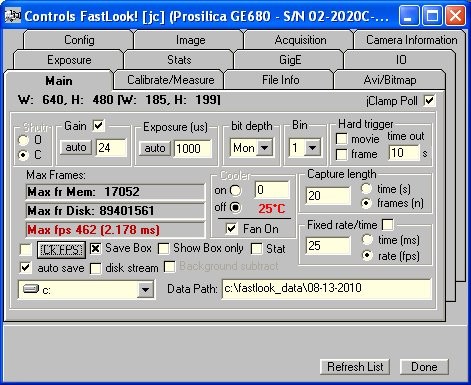Open the Avi/Bitmap tab
This screenshot has height=385, width=471.
point(390,80)
